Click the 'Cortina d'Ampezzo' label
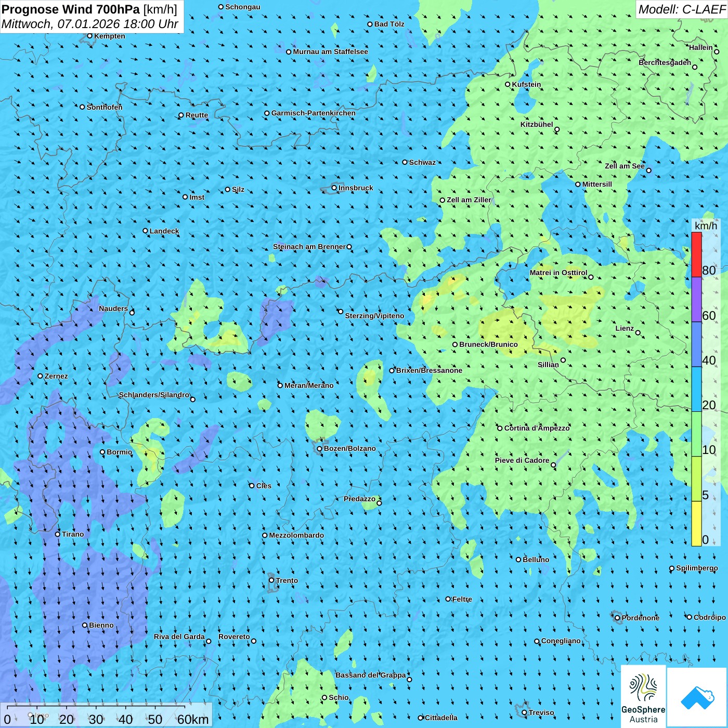728x728 pixels. [x=537, y=428]
